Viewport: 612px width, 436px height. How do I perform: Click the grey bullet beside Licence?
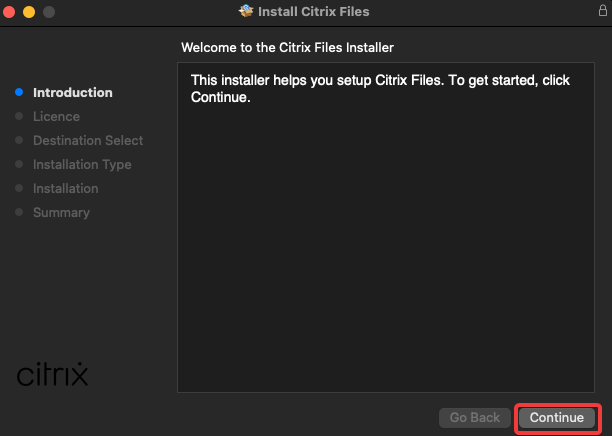(19, 116)
